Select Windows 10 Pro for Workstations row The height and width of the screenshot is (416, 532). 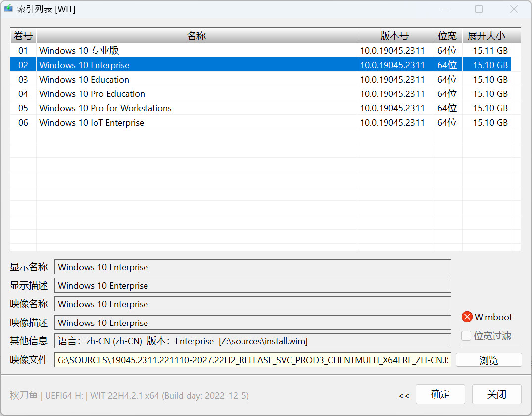tap(261, 108)
